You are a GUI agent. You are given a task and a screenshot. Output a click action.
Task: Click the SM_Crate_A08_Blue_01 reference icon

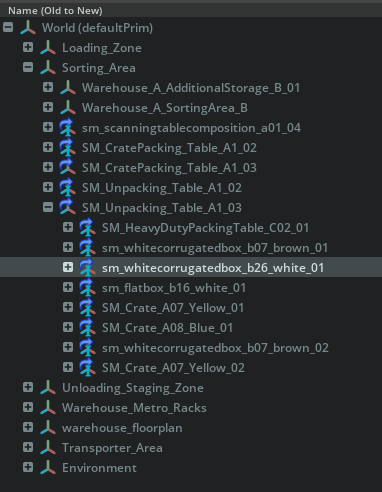point(88,328)
